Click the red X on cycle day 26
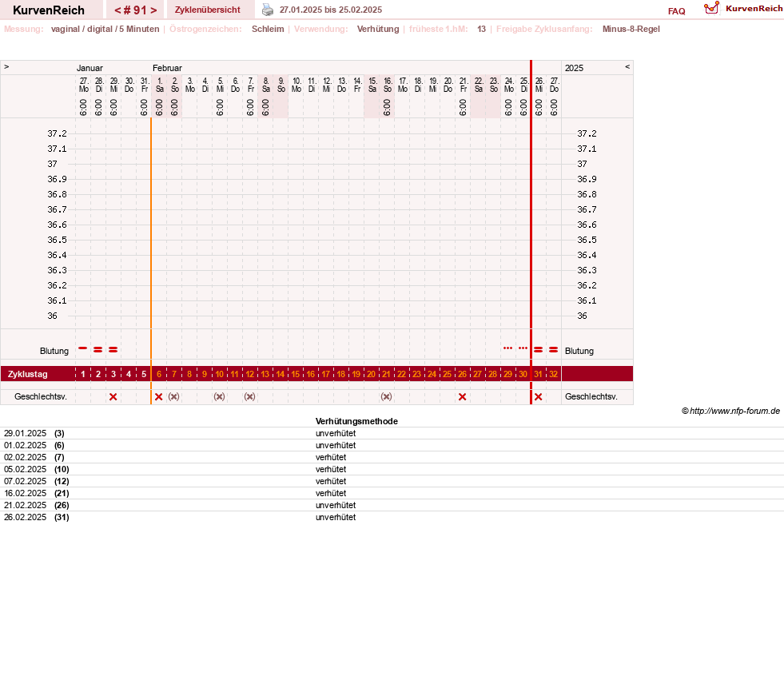Screen dimensions: 784x676 tap(462, 397)
